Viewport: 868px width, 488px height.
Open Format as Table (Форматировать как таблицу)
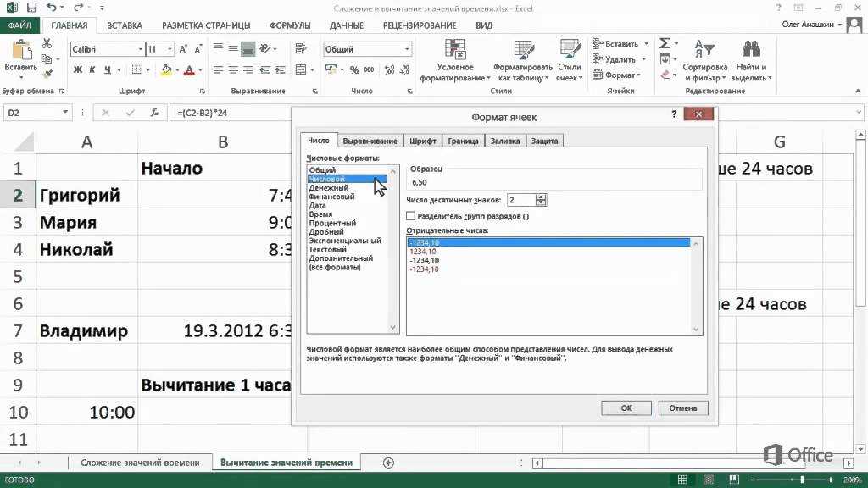click(522, 61)
